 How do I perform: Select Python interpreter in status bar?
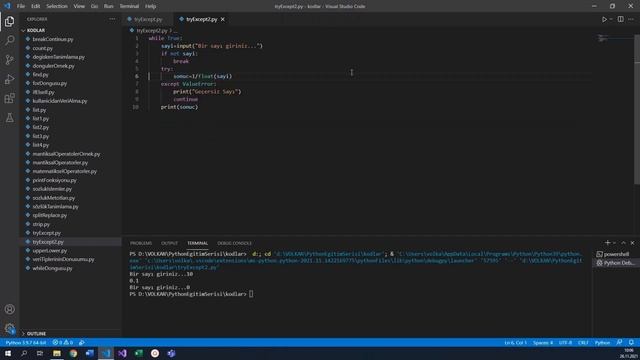pyautogui.click(x=26, y=342)
